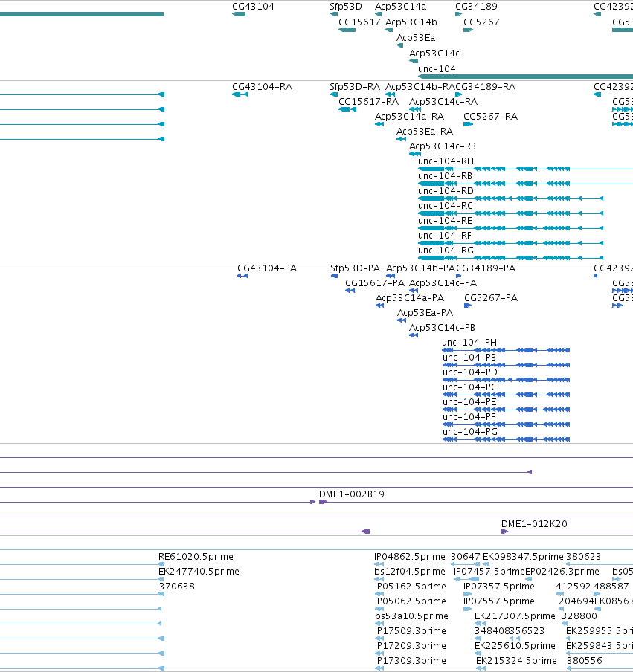This screenshot has width=633, height=672.
Task: Click the CG15617 gene label
Action: 359,22
